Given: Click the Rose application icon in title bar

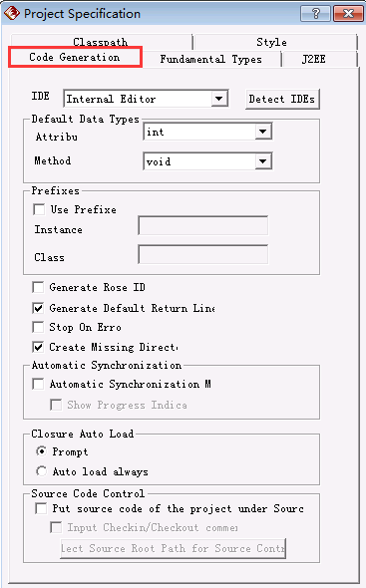Looking at the screenshot, I should [x=12, y=14].
